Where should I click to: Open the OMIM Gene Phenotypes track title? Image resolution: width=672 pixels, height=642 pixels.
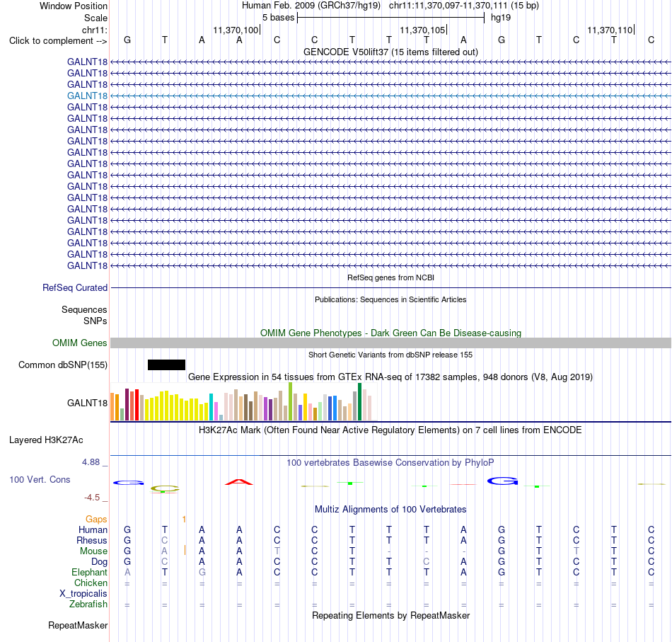click(390, 333)
